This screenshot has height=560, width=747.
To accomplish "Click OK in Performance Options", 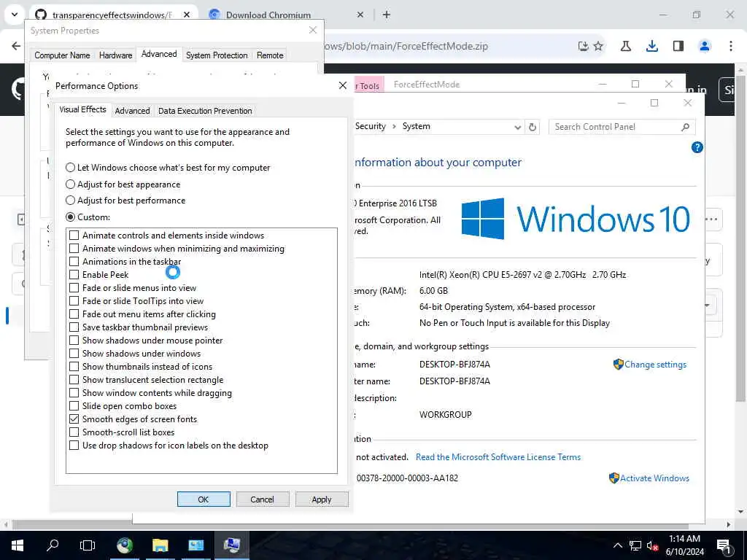I will tap(204, 499).
